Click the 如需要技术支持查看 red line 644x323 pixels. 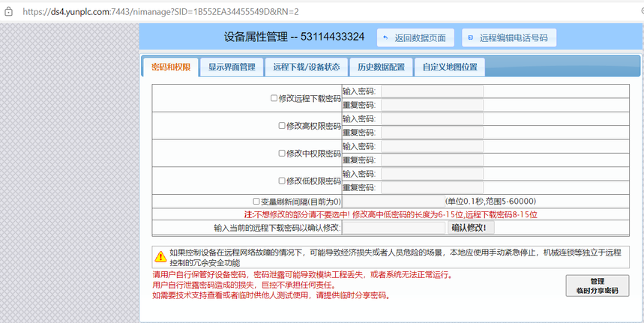(x=271, y=295)
